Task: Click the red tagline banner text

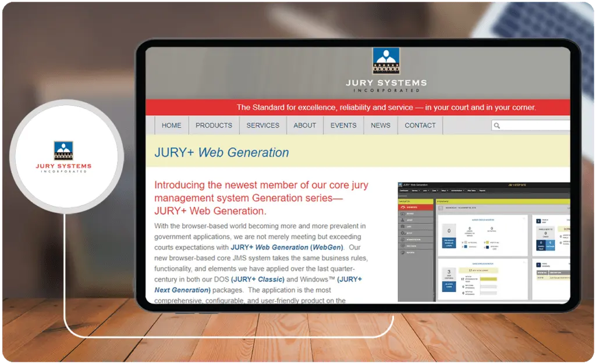Action: (x=386, y=108)
